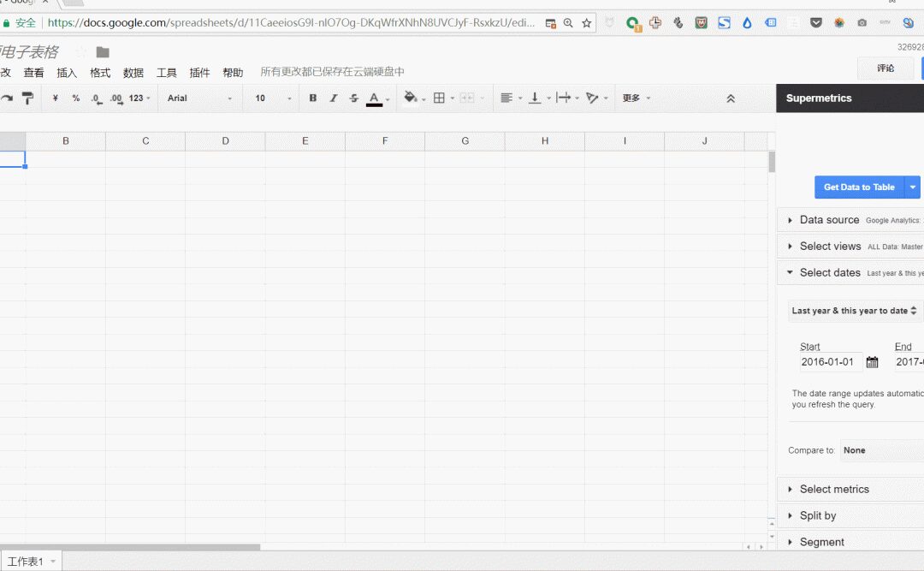
Task: Open the 格式 menu
Action: [100, 73]
